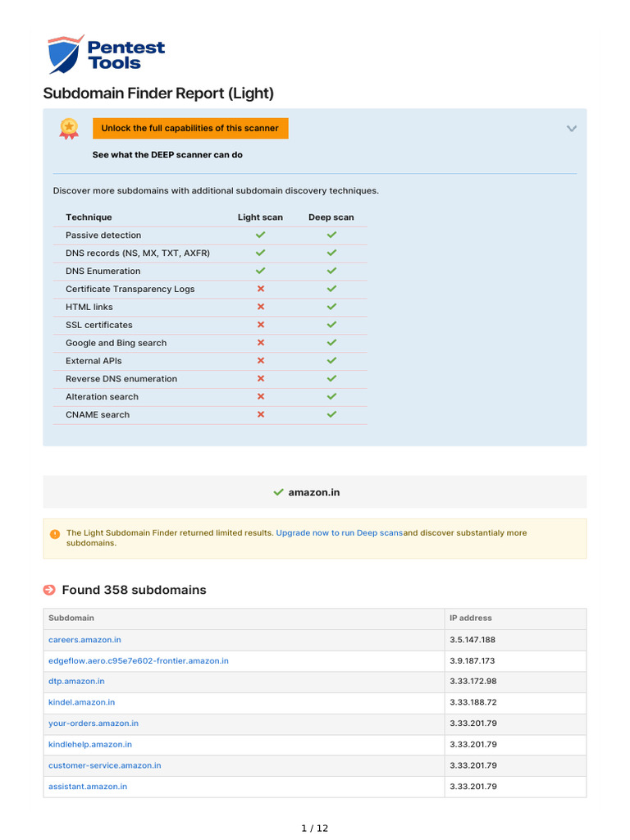The image size is (630, 840).
Task: Collapse the DEEP scanner info panel chevron
Action: [572, 129]
